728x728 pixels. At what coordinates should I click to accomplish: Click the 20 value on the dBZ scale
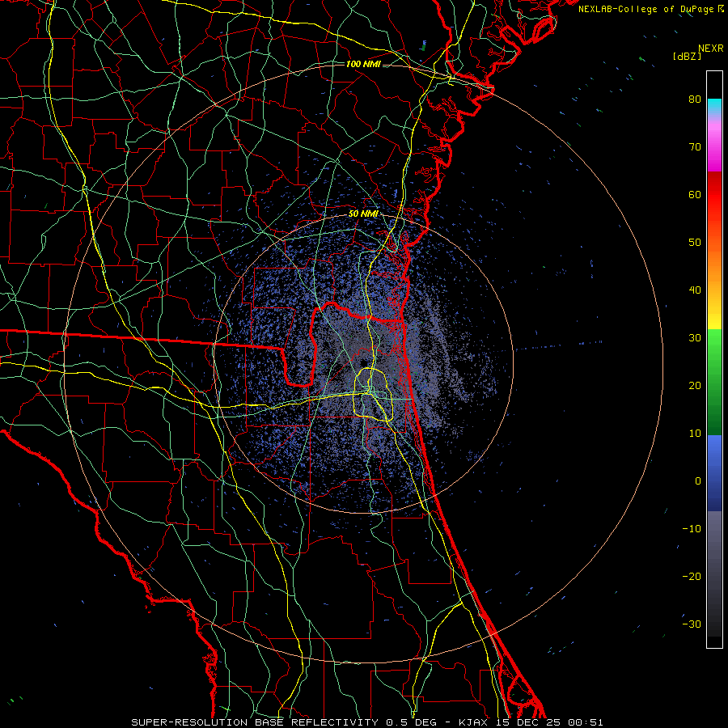(x=695, y=386)
